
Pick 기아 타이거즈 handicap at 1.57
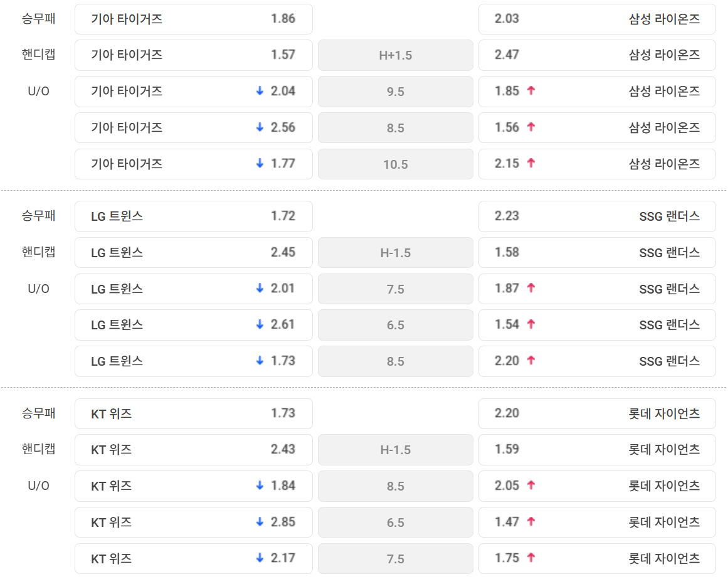[x=194, y=55]
